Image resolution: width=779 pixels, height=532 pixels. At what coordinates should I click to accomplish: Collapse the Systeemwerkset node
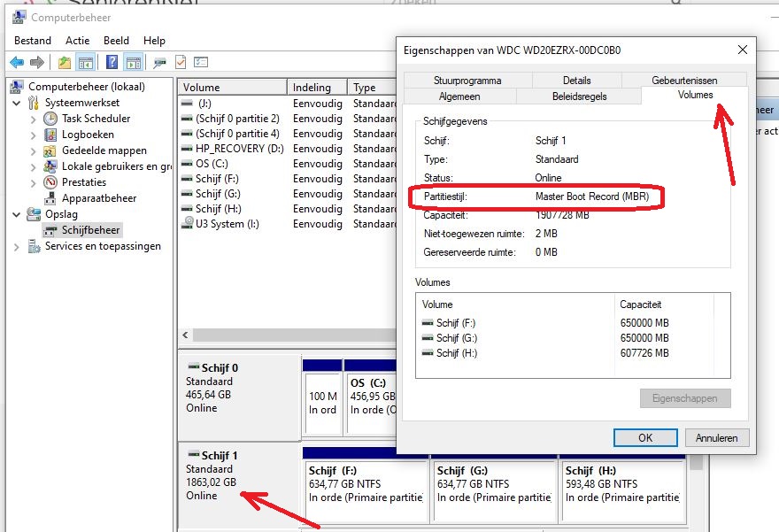click(18, 103)
